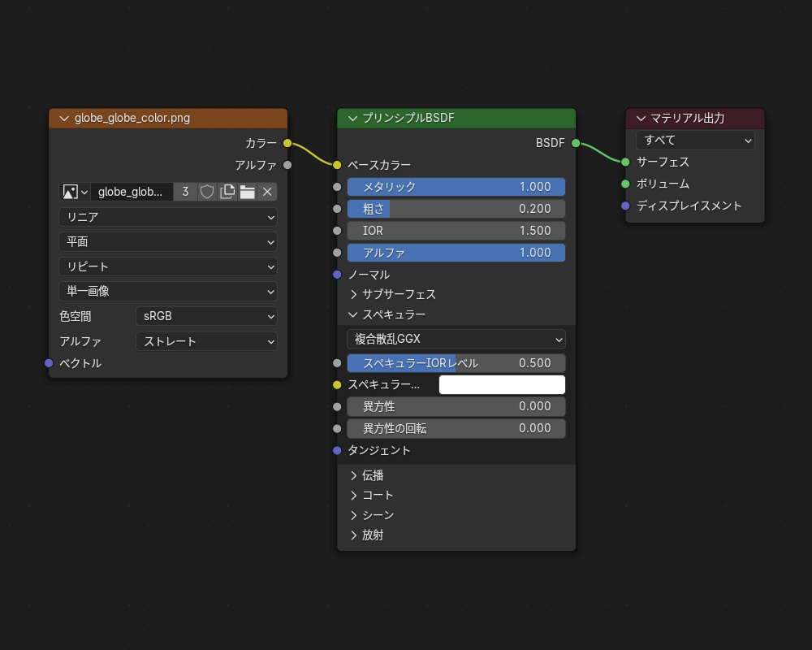Collapse the プリンシプルBSDF node

(352, 119)
